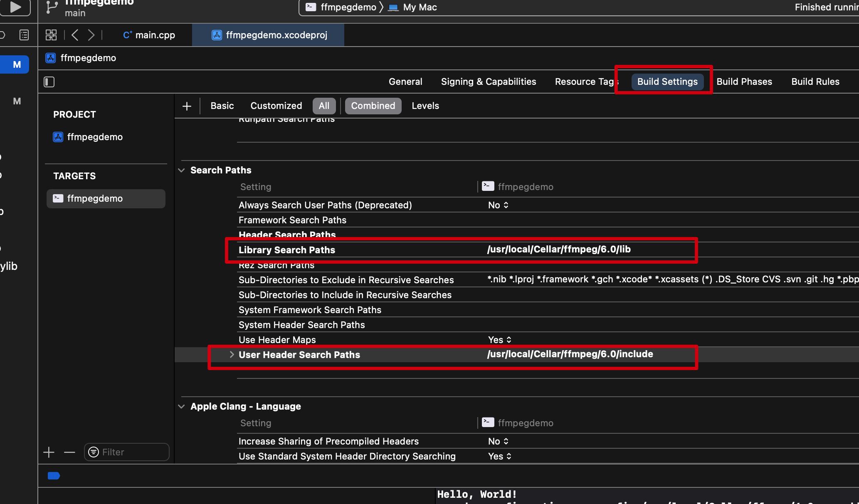This screenshot has height=504, width=859.
Task: Remove target with the minus button
Action: pyautogui.click(x=69, y=452)
